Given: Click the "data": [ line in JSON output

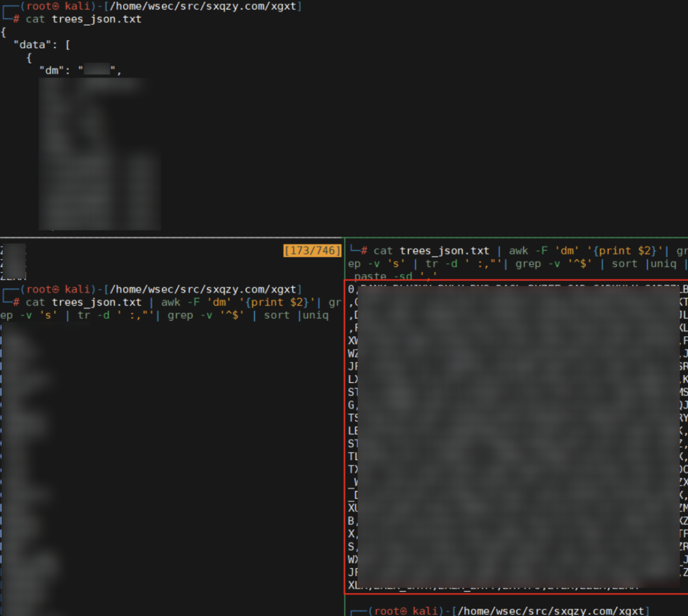Looking at the screenshot, I should tap(42, 45).
